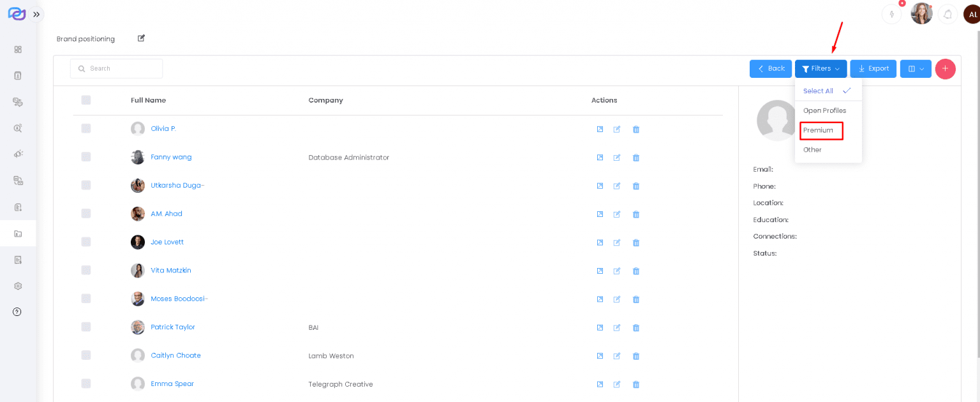Viewport: 980px width, 402px height.
Task: Click the edit icon beside Brand positioning
Action: [141, 38]
